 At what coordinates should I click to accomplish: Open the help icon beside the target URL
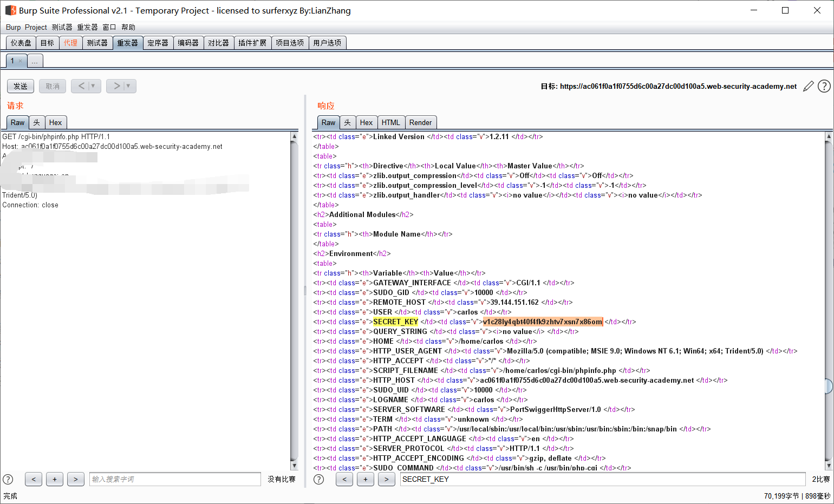click(824, 86)
